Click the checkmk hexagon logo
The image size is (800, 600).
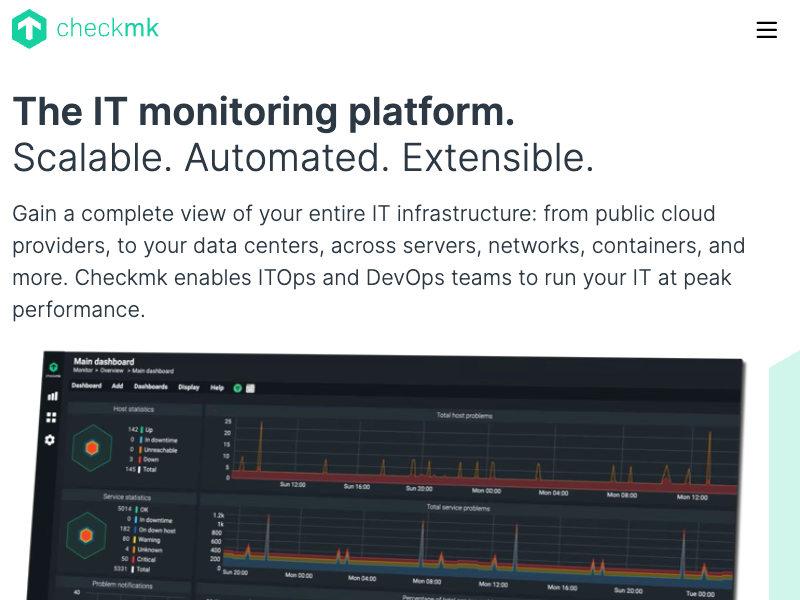coord(29,29)
